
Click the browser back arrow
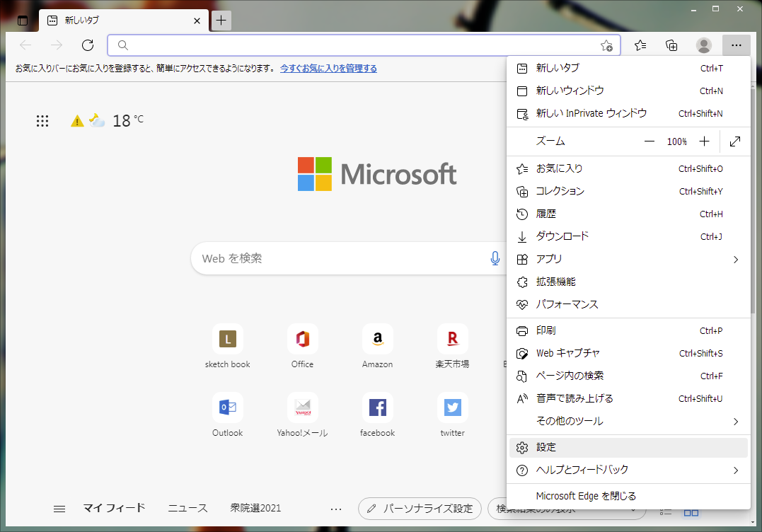click(x=25, y=45)
